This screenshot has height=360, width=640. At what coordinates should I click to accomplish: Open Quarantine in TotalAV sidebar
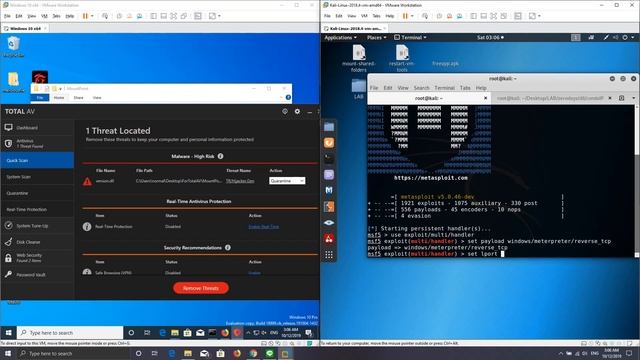coord(37,193)
